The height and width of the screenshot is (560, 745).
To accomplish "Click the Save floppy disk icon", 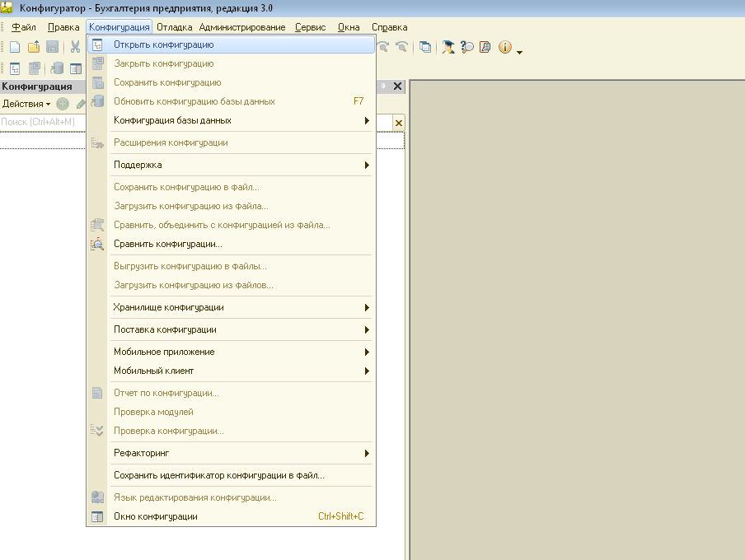I will (x=52, y=47).
